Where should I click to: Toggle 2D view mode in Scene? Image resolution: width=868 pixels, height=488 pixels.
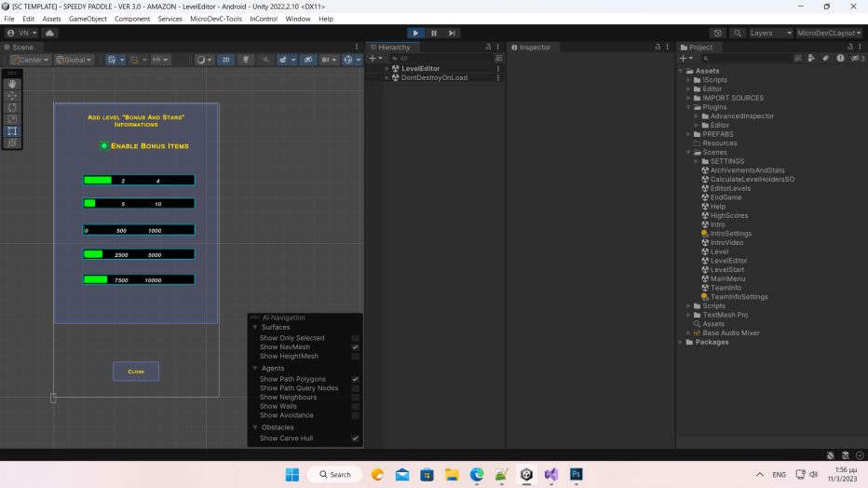225,60
